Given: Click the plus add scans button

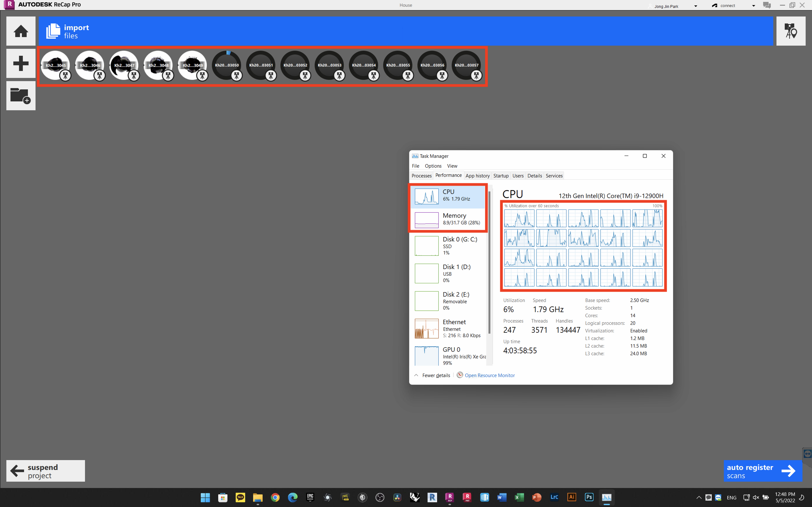Looking at the screenshot, I should [x=21, y=63].
